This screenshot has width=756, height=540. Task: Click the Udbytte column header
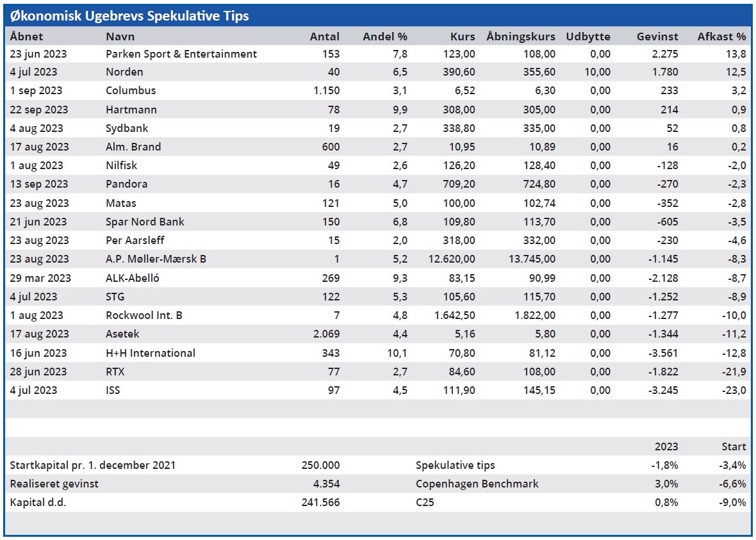589,37
